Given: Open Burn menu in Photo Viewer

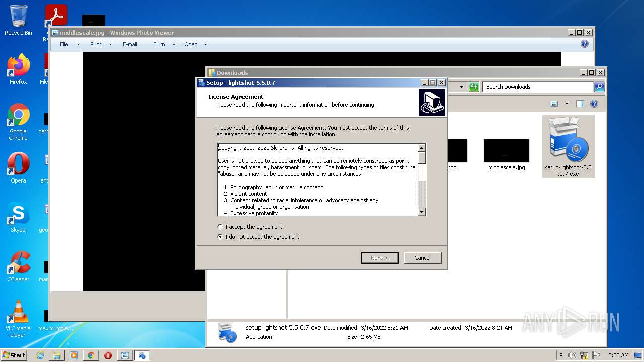Looking at the screenshot, I should [159, 44].
